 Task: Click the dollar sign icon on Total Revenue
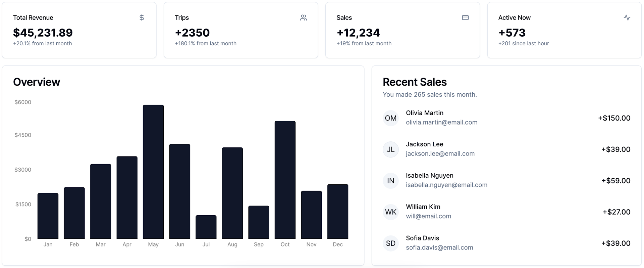click(142, 17)
